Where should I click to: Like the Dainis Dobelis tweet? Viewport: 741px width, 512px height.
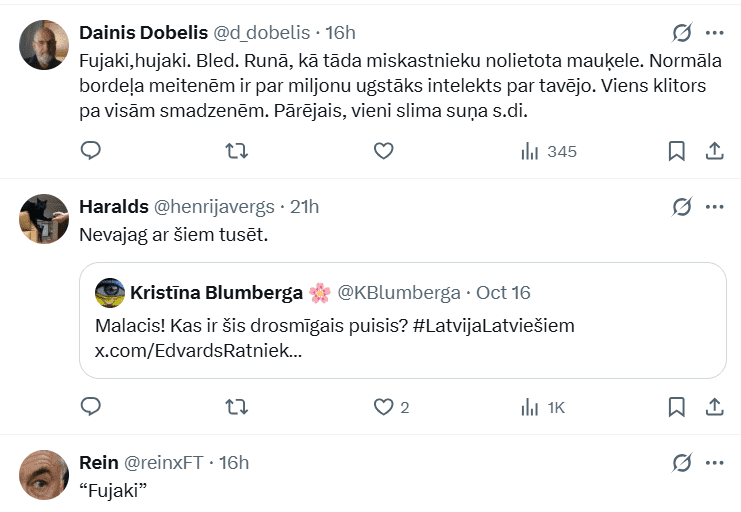383,151
